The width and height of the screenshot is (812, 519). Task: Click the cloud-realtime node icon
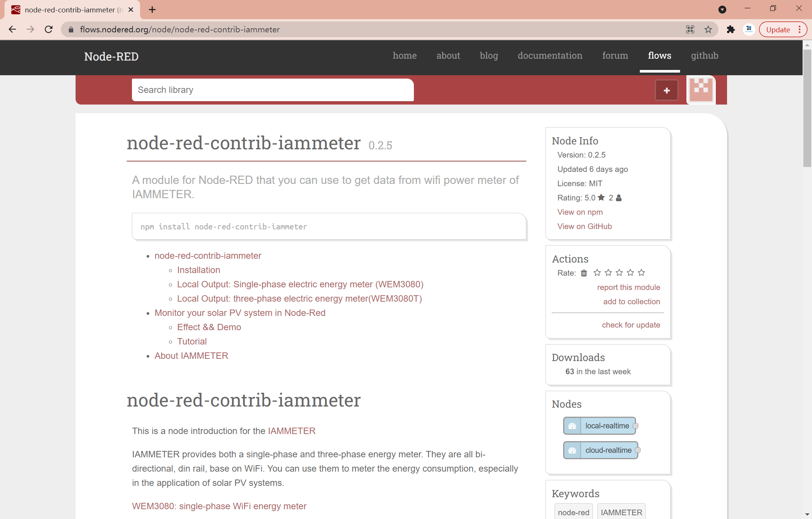tap(571, 450)
